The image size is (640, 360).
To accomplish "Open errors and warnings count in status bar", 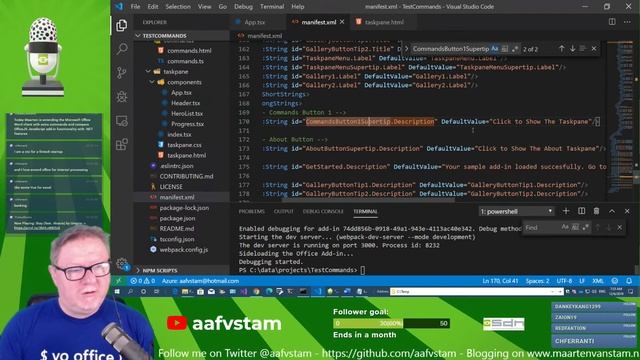I will [142, 281].
